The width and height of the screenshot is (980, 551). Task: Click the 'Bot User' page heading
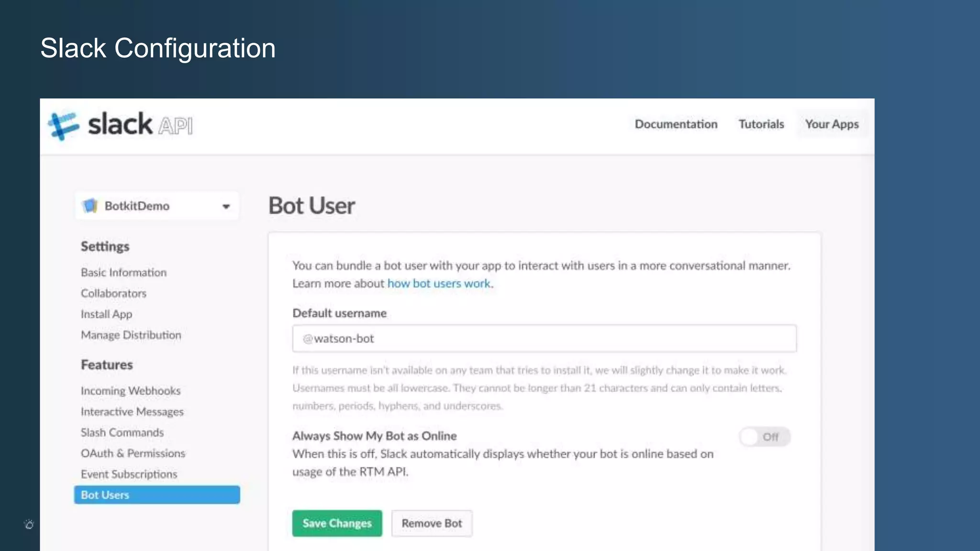312,206
